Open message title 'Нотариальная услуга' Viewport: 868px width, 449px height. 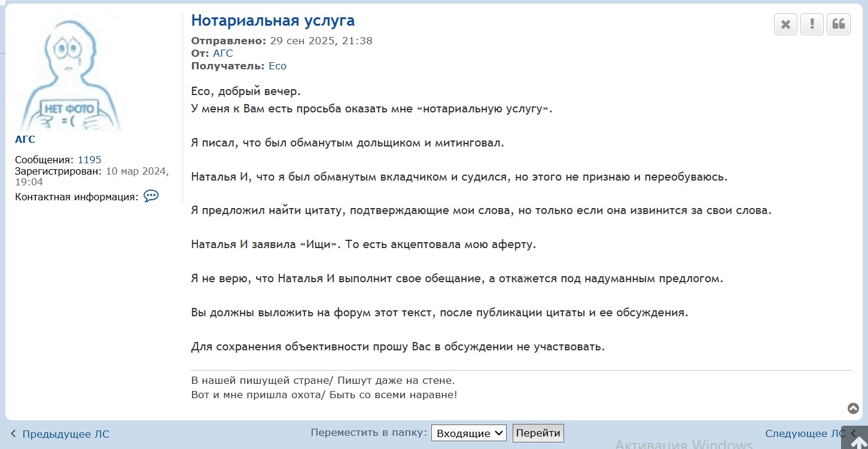pos(273,21)
